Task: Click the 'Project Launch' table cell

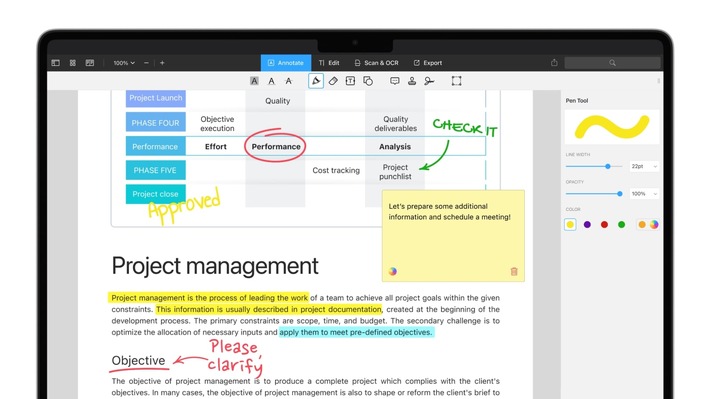Action: 156,98
